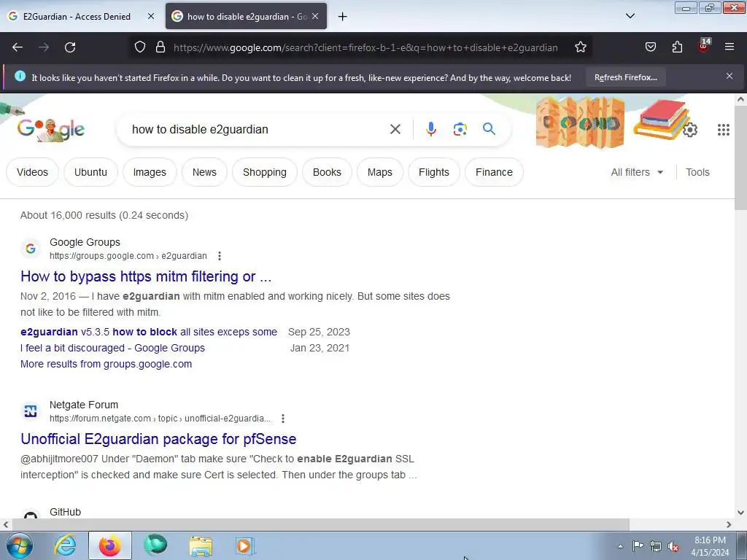Dismiss the refresh Firefox notification bar
The height and width of the screenshot is (560, 747).
coord(729,76)
